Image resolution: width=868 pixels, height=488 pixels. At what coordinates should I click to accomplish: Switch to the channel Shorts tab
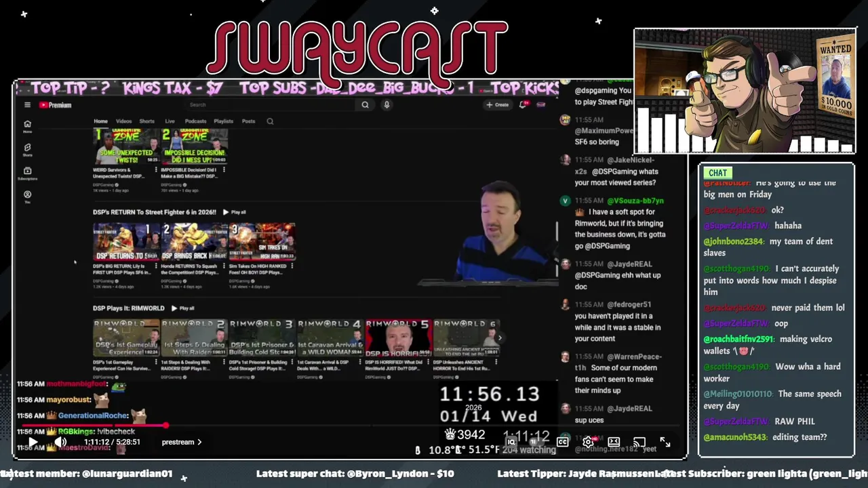146,121
